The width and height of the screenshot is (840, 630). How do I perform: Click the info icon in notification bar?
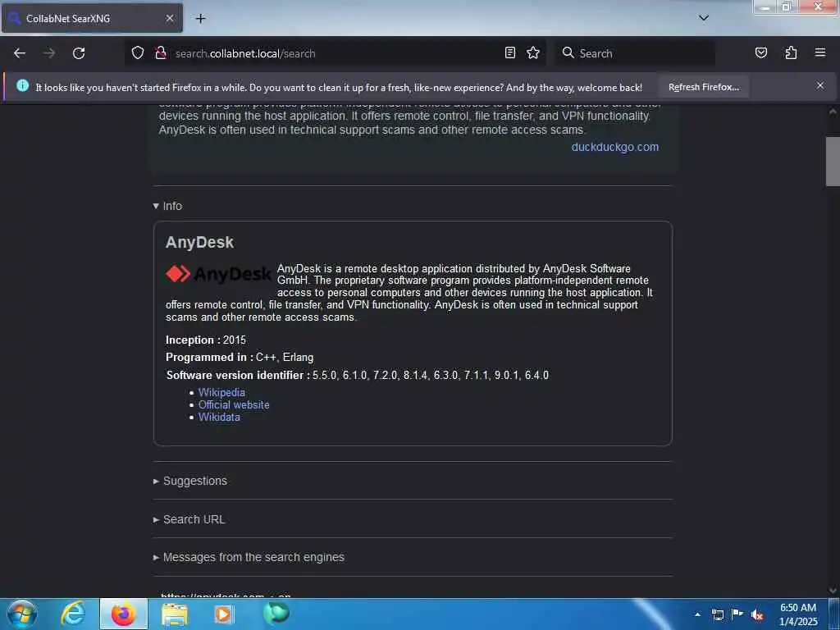[22, 85]
